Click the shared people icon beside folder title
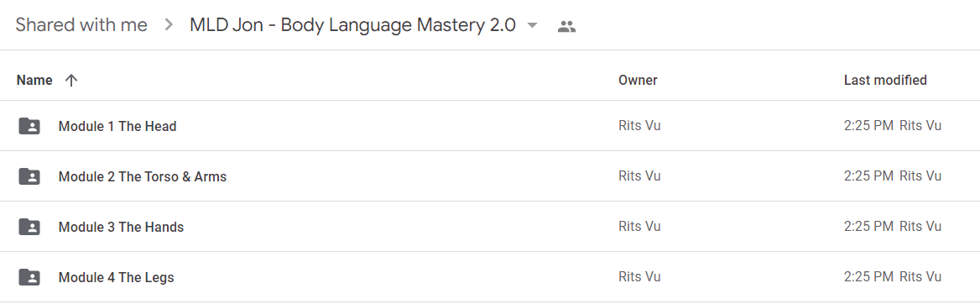The image size is (980, 304). pyautogui.click(x=566, y=26)
